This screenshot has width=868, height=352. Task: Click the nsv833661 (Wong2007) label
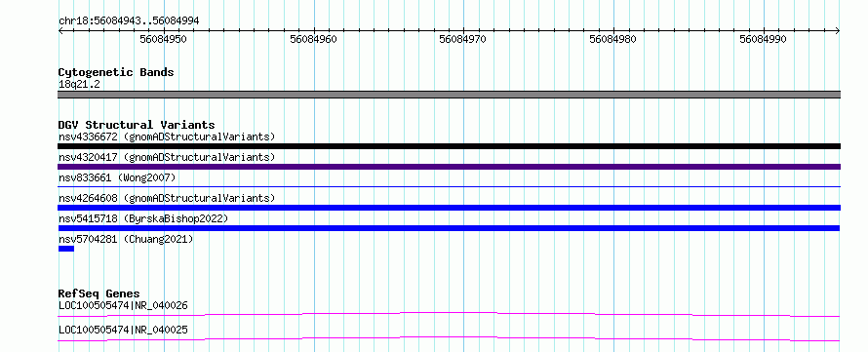click(117, 177)
